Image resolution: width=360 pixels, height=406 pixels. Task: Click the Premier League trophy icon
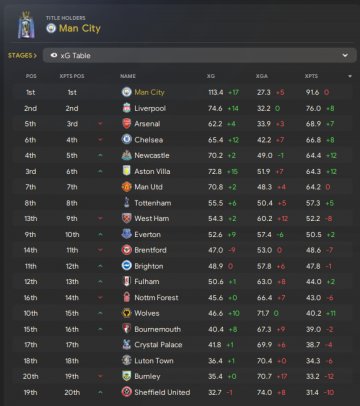click(26, 25)
